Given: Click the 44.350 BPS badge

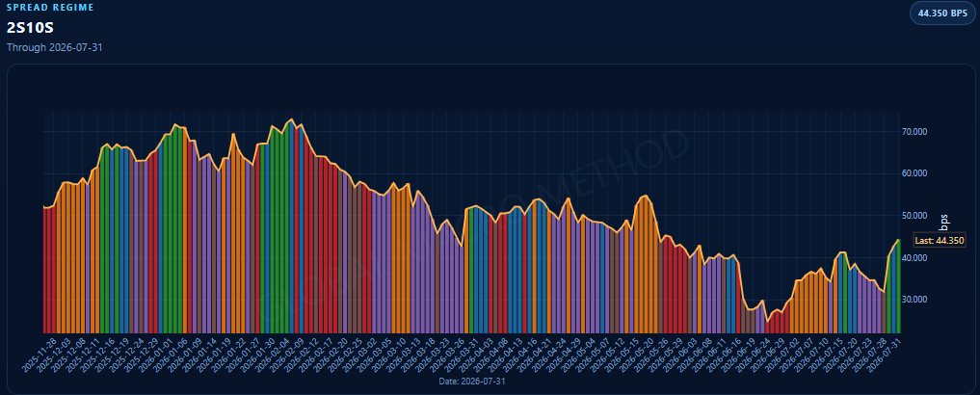Looking at the screenshot, I should [941, 13].
